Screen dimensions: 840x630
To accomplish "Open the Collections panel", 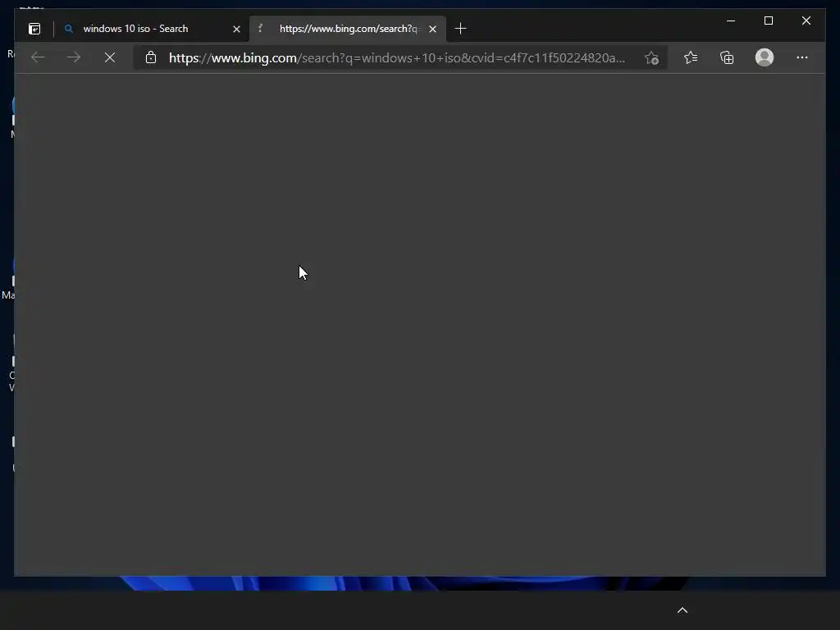I will pos(727,57).
